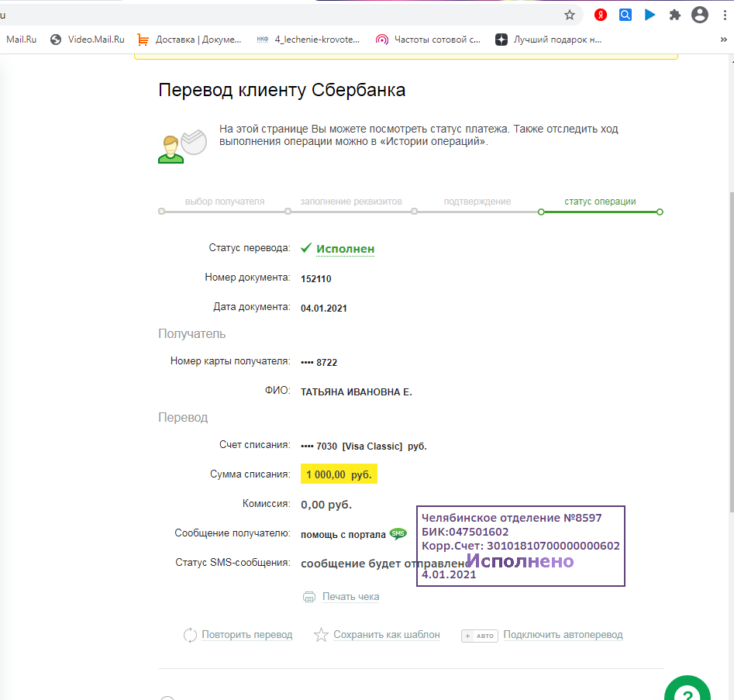
Task: Bookmark this page with the star icon
Action: click(x=569, y=15)
